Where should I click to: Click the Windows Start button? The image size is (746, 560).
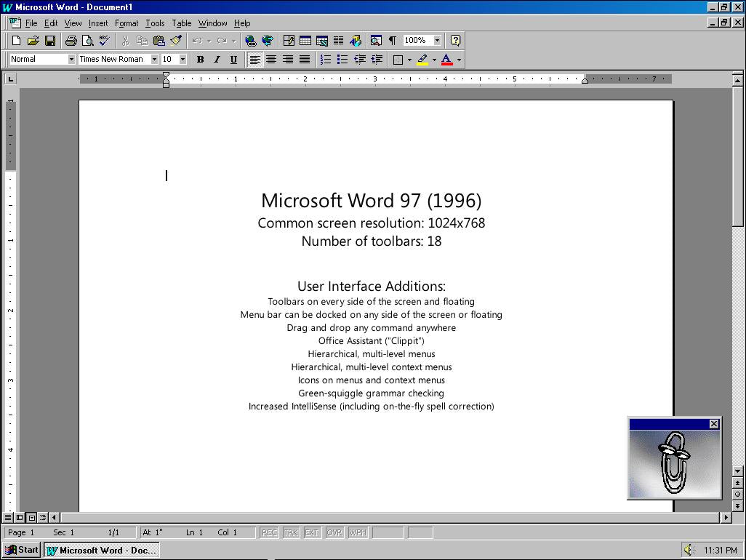[x=22, y=550]
